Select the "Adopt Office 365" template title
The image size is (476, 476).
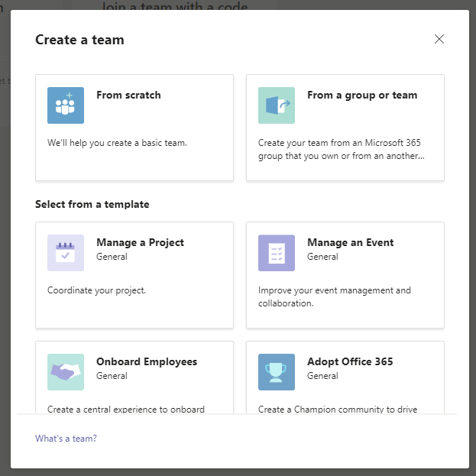(350, 362)
